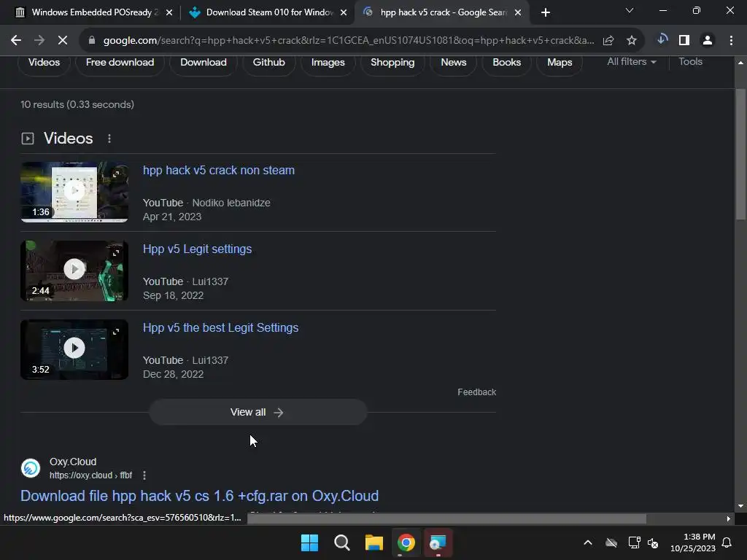Screen dimensions: 747x560
Task: Select the Download filter chip
Action: coord(204,63)
